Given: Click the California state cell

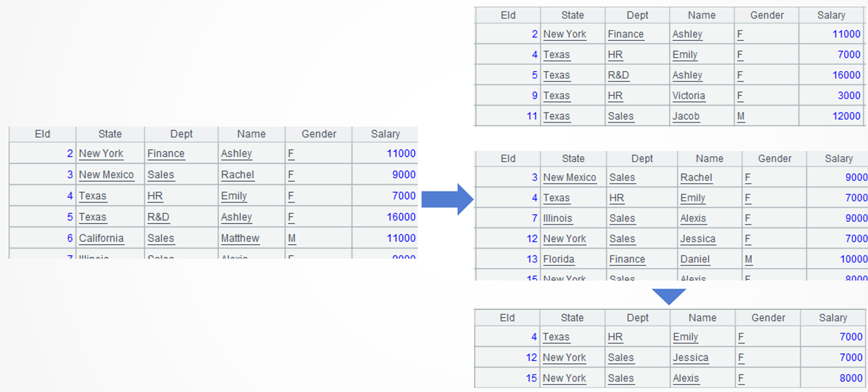Looking at the screenshot, I should tap(101, 238).
